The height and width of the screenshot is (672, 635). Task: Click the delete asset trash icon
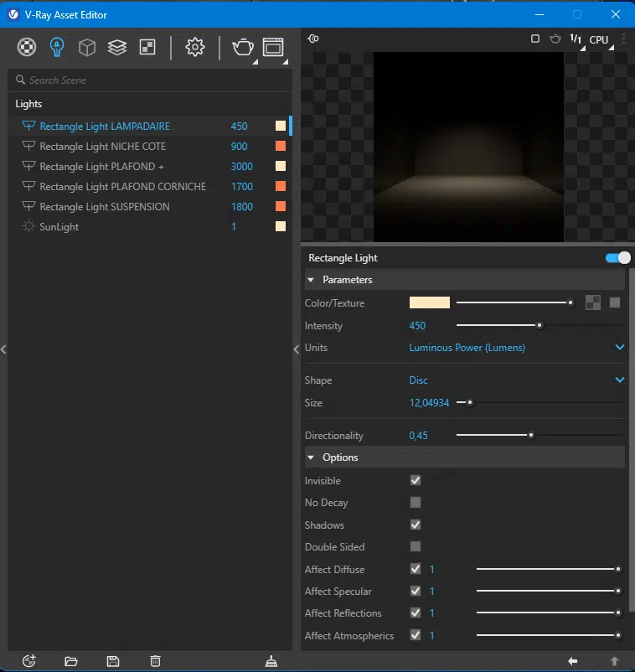[155, 661]
